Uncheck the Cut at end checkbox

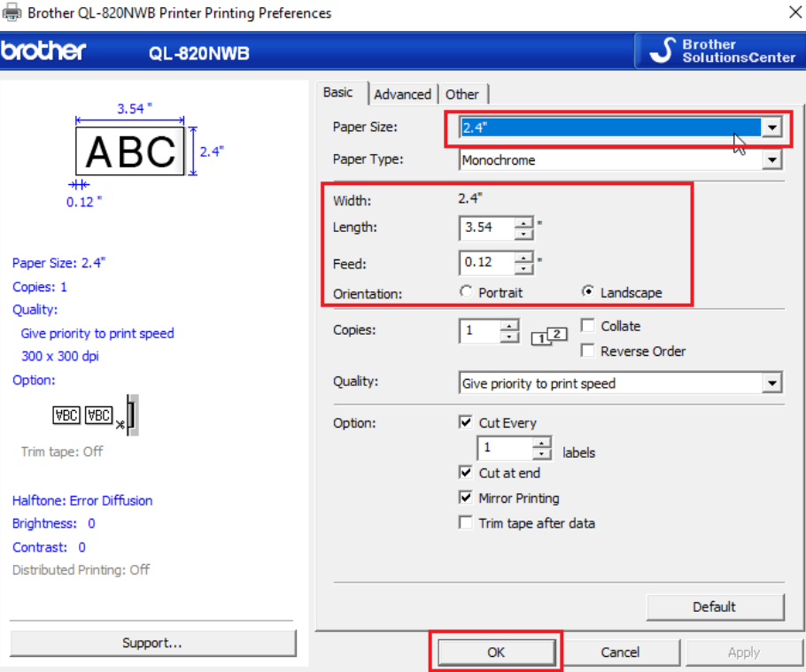coord(466,473)
